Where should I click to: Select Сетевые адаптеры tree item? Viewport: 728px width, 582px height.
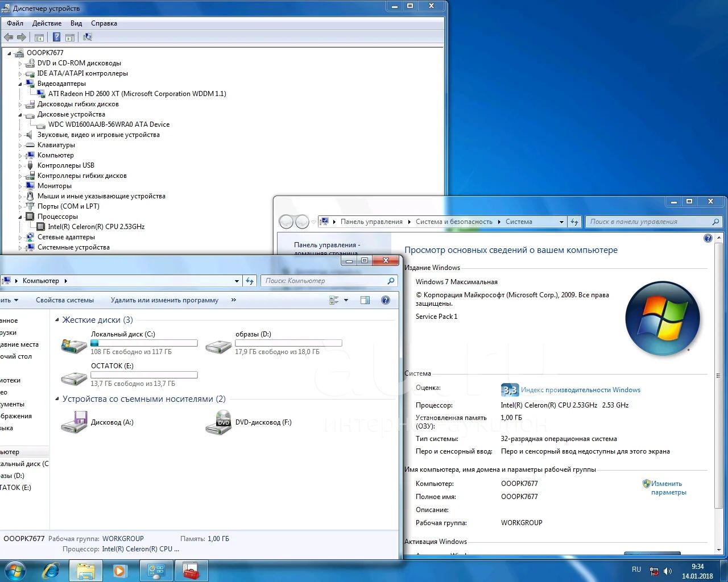[66, 237]
